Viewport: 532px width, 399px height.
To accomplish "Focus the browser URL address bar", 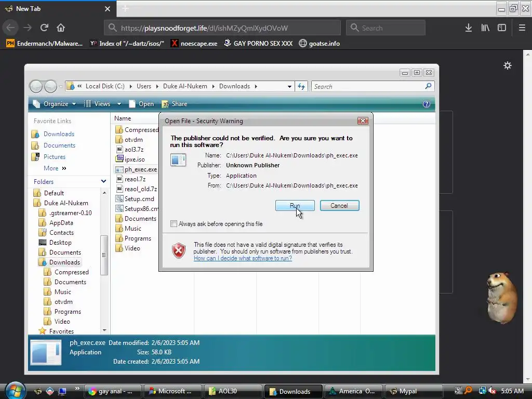I will click(x=222, y=28).
